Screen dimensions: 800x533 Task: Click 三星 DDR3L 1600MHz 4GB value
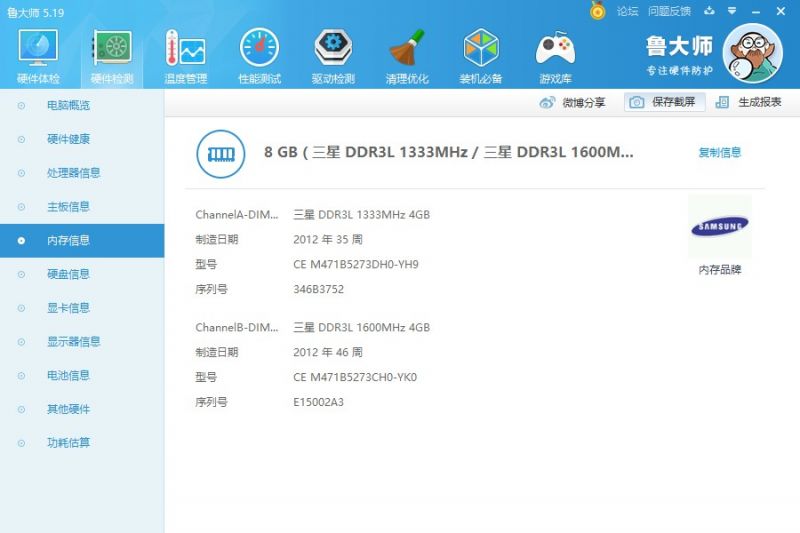[361, 327]
